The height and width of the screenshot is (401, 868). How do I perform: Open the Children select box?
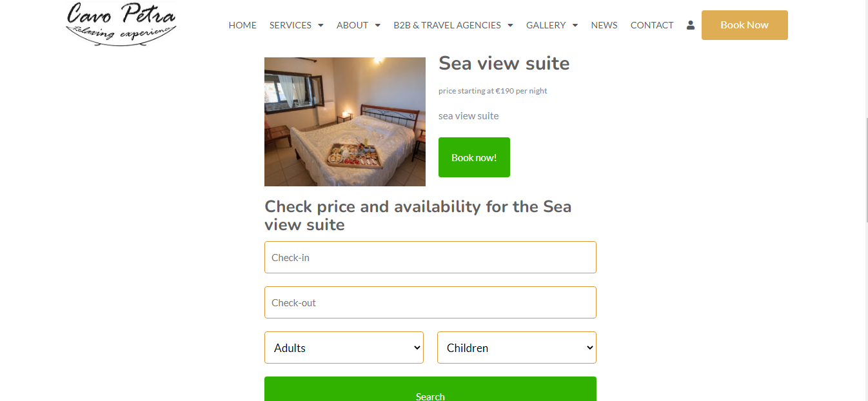pos(517,347)
